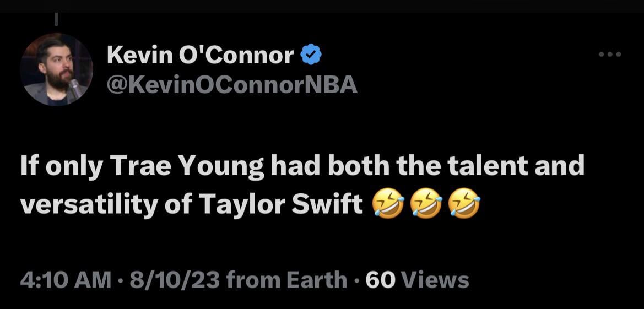This screenshot has width=644, height=309.
Task: Open Kevin O'Connor's profile picture
Action: tap(56, 70)
